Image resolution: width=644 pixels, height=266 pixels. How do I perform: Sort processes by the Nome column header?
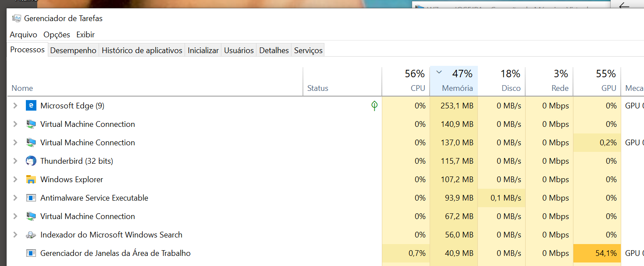pos(155,82)
